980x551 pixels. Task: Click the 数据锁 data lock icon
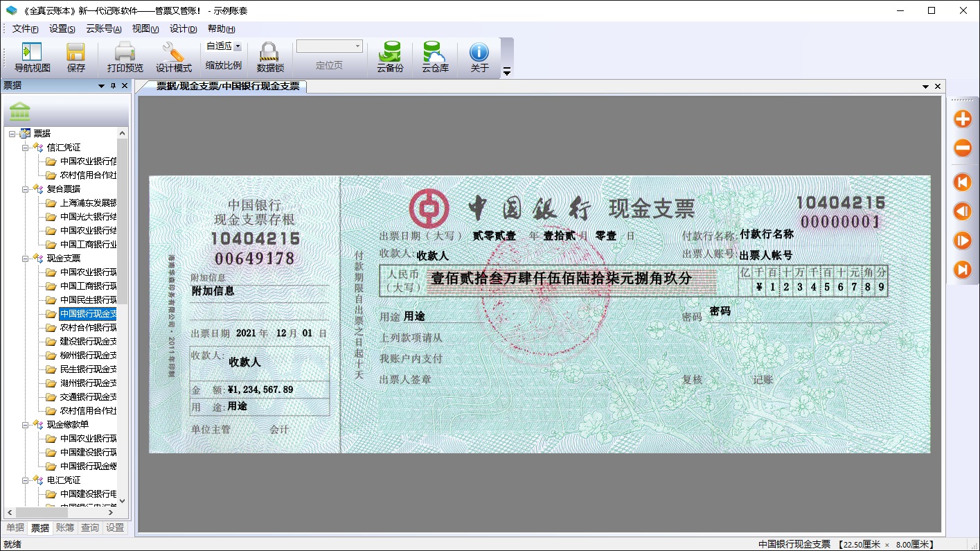click(x=270, y=58)
